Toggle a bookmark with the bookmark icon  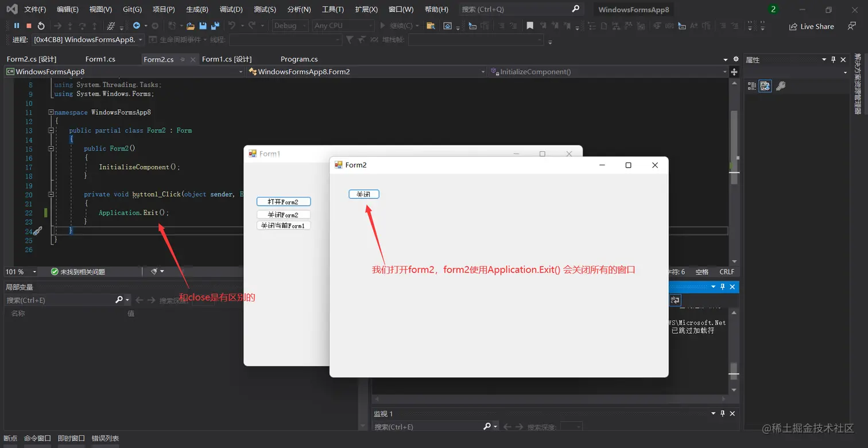(x=530, y=26)
